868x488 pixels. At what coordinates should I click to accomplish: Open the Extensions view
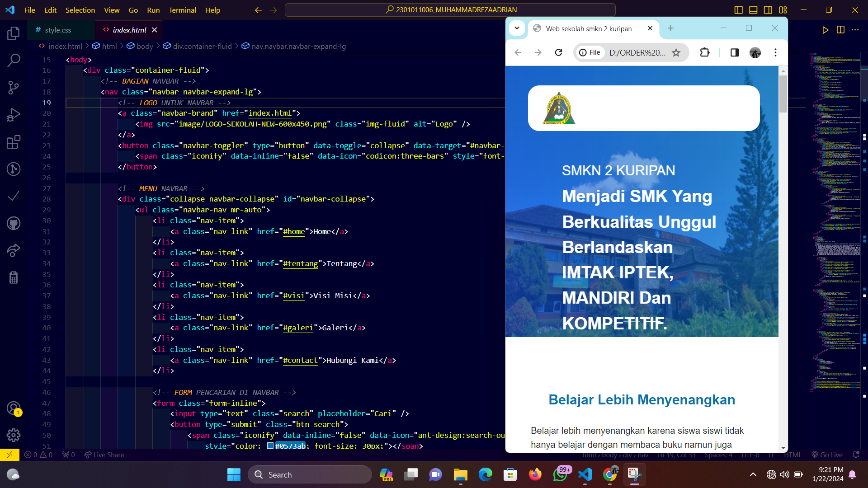pos(14,142)
